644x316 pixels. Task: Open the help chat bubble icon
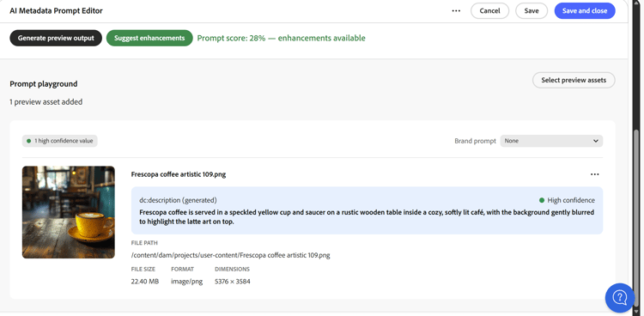click(x=620, y=297)
